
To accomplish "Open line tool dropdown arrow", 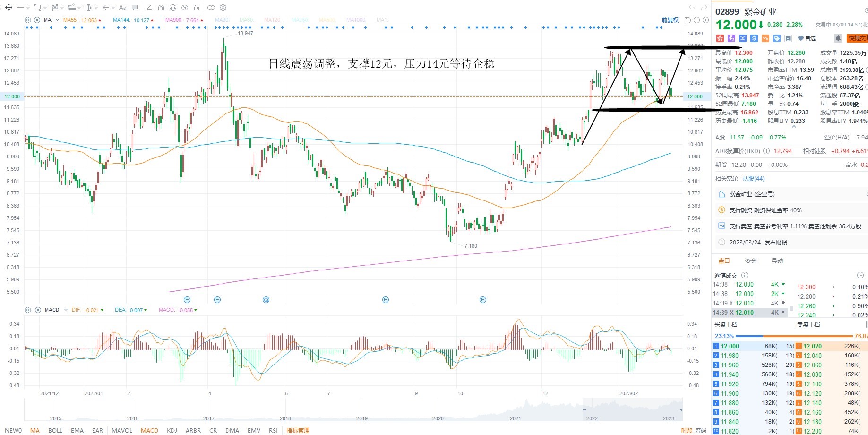I will click(x=28, y=8).
